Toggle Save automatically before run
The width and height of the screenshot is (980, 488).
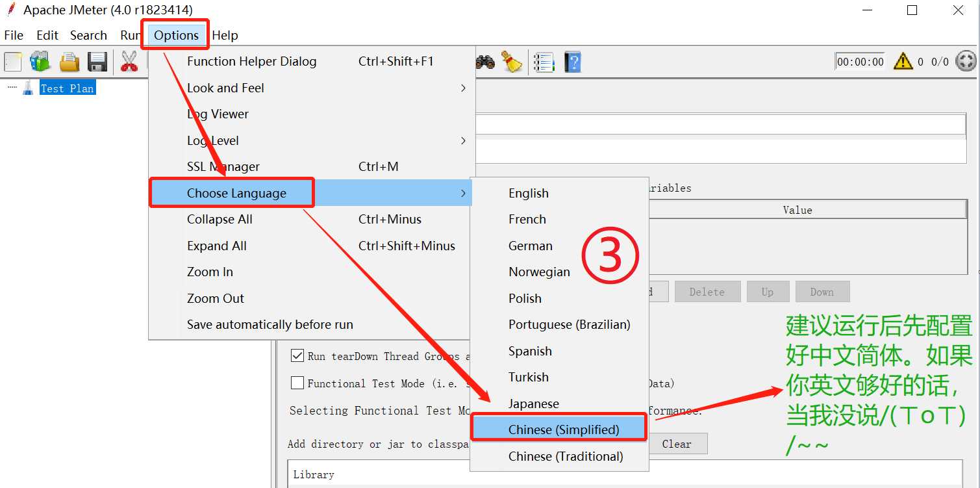[x=312, y=324]
